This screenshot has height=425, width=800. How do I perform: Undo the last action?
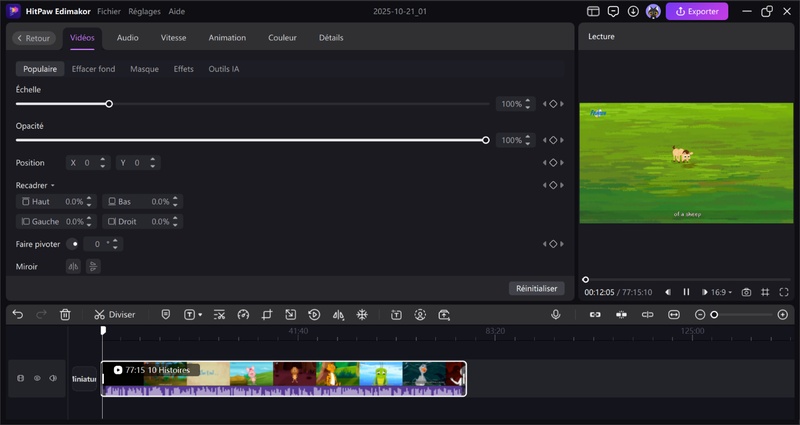click(x=18, y=314)
